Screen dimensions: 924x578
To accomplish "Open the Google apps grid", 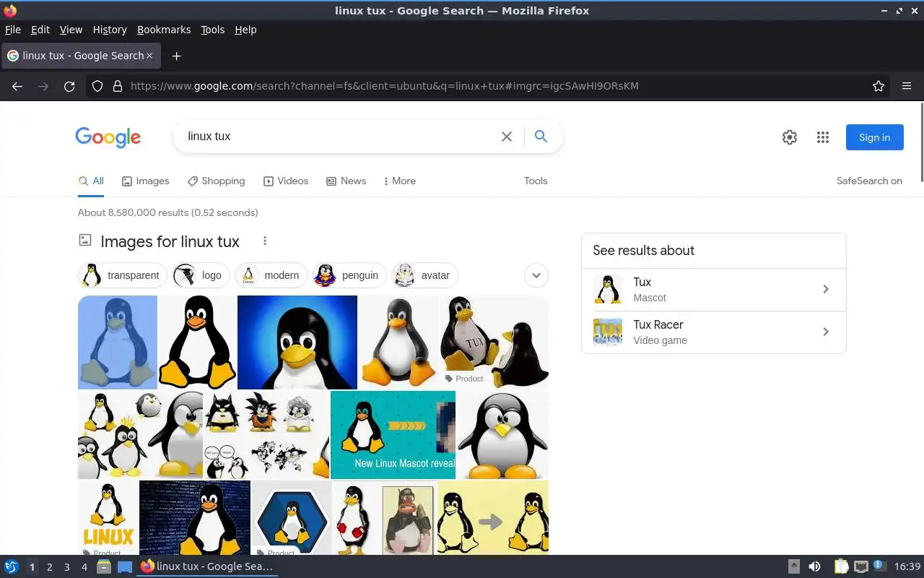I will pos(823,137).
